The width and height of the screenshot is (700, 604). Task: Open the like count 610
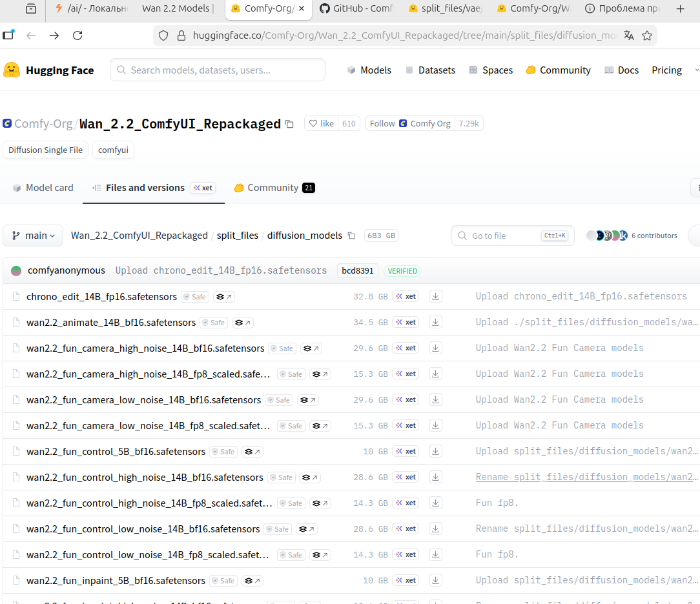point(349,123)
